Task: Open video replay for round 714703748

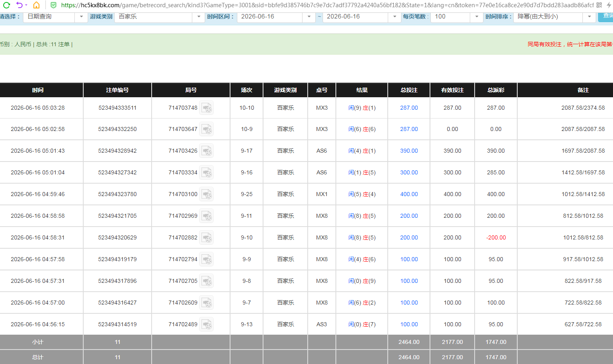Action: 207,108
